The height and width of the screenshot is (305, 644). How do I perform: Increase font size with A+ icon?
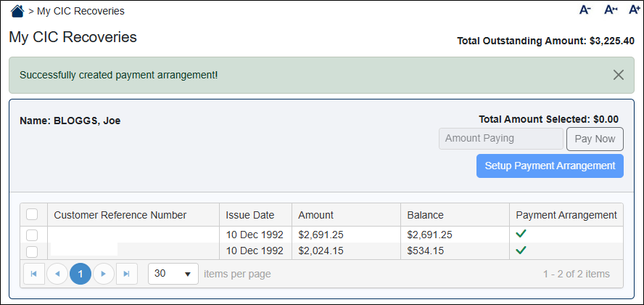634,10
